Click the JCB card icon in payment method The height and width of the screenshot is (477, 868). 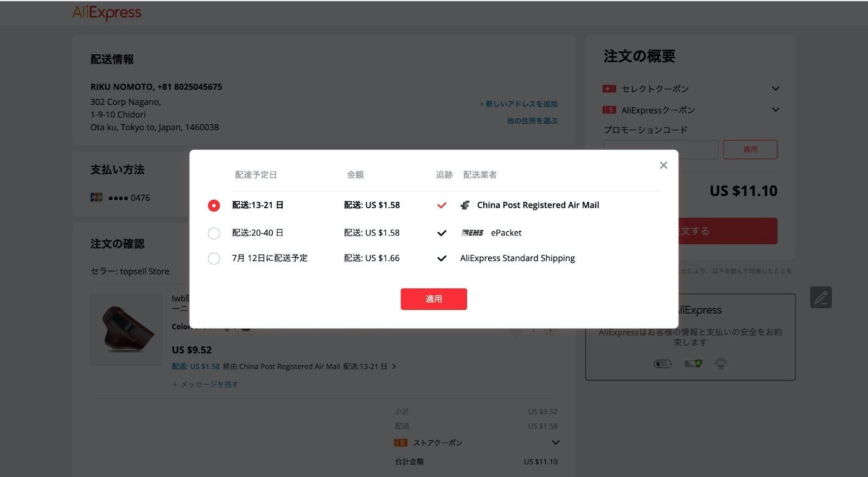[x=97, y=198]
